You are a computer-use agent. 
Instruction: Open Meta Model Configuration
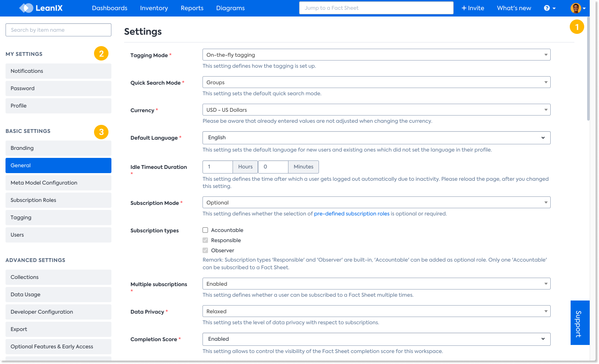pyautogui.click(x=58, y=183)
